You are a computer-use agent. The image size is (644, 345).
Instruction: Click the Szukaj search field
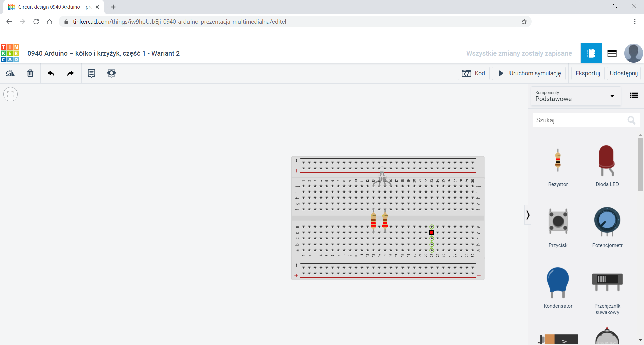(580, 120)
